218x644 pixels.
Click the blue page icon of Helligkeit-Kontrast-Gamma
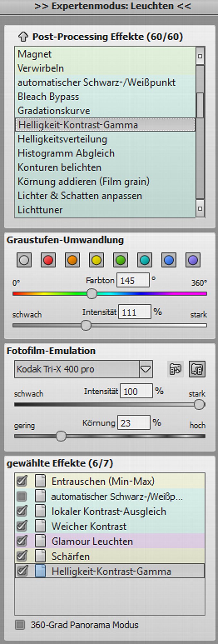[x=40, y=571]
